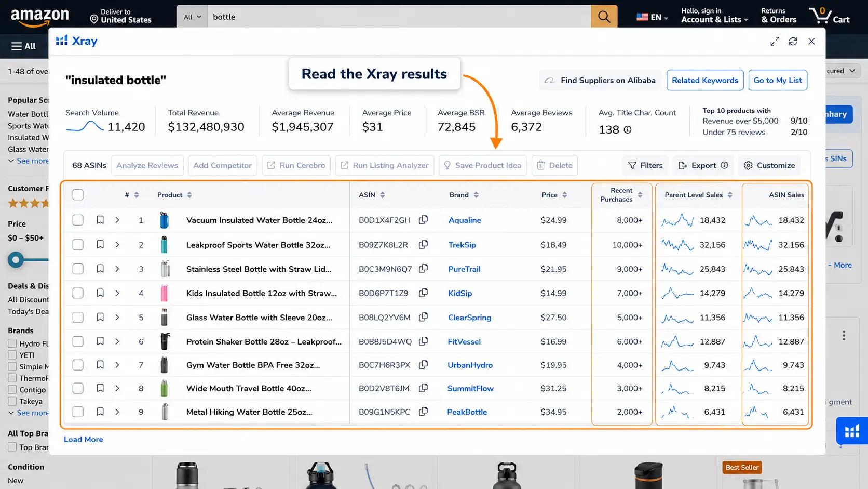Expand Xray panel to fullscreen
Image resolution: width=868 pixels, height=489 pixels.
coord(775,42)
